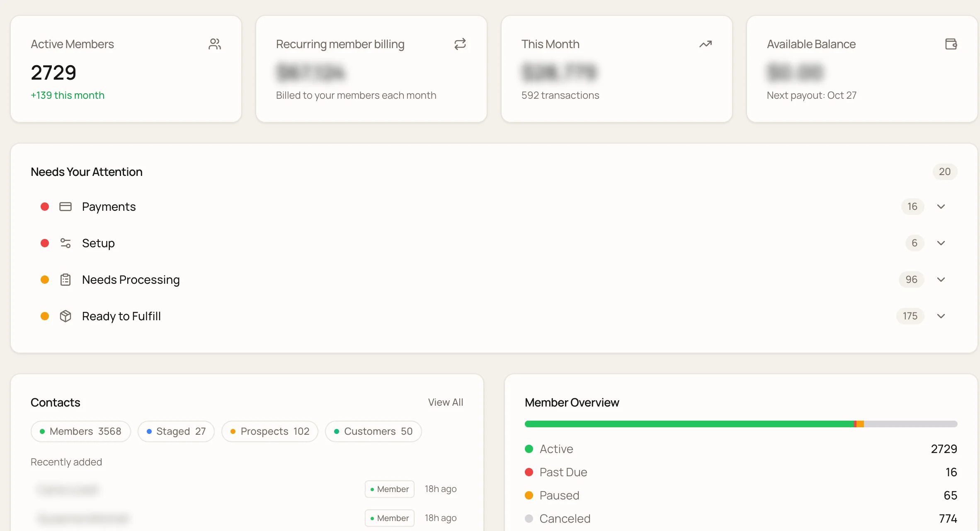980x531 pixels.
Task: Click the Ready to Fulfill package icon
Action: (x=65, y=316)
